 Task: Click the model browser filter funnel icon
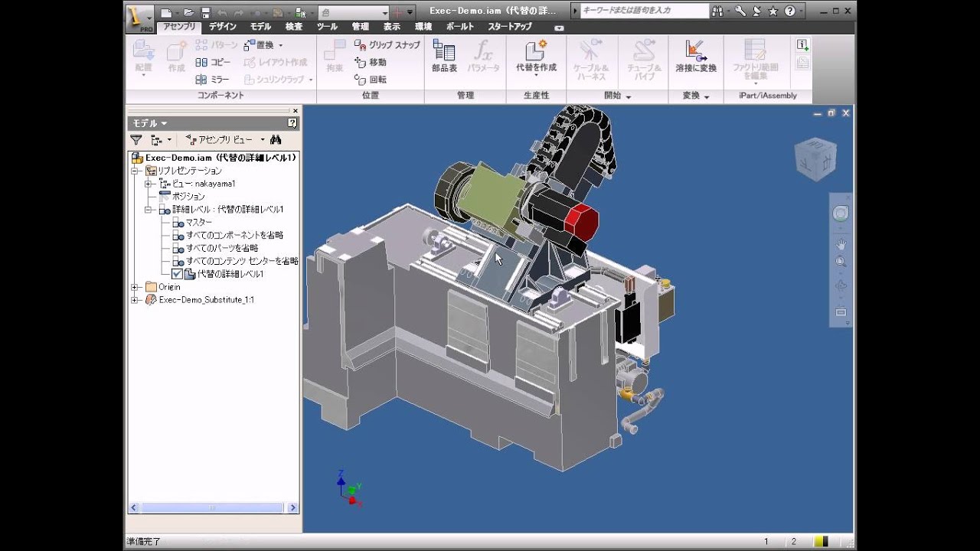coord(136,140)
